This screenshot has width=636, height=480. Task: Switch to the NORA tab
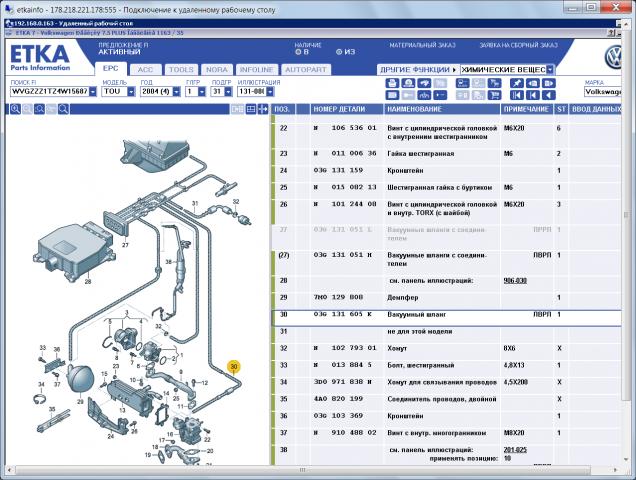217,70
